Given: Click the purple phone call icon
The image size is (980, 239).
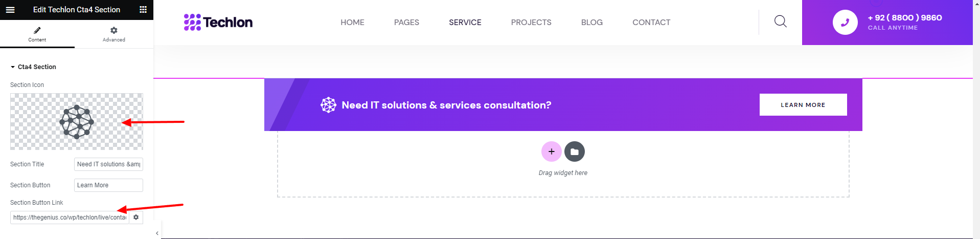Looking at the screenshot, I should coord(845,23).
